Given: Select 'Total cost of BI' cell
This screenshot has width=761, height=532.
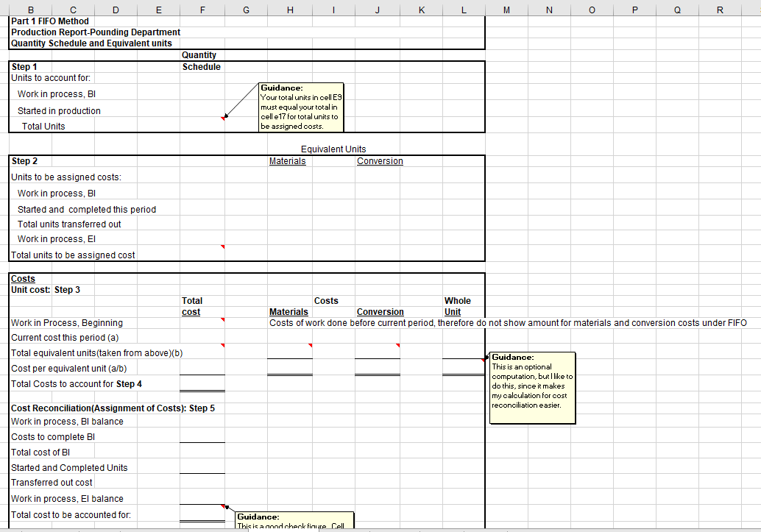Looking at the screenshot, I should tap(40, 453).
